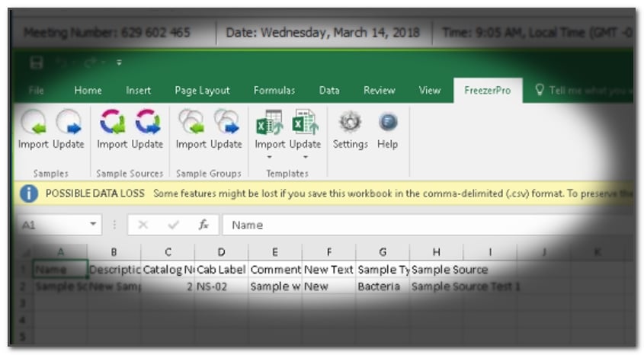Select column C header

(168, 252)
